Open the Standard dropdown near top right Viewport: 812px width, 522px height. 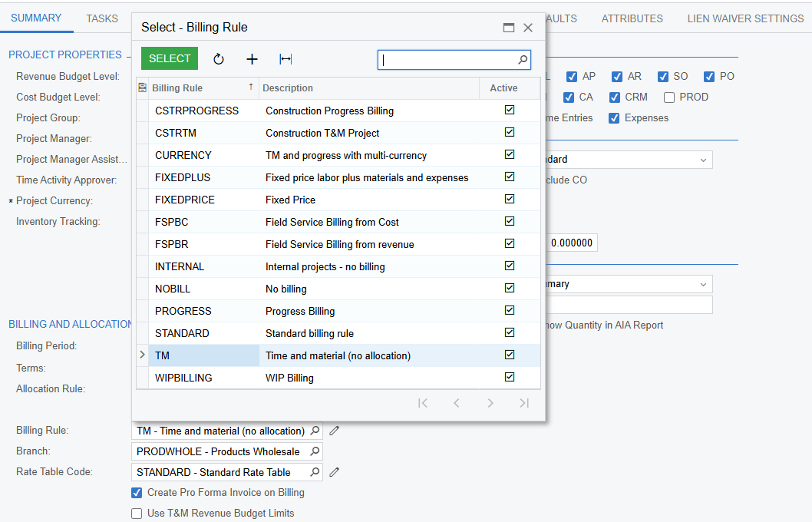703,159
